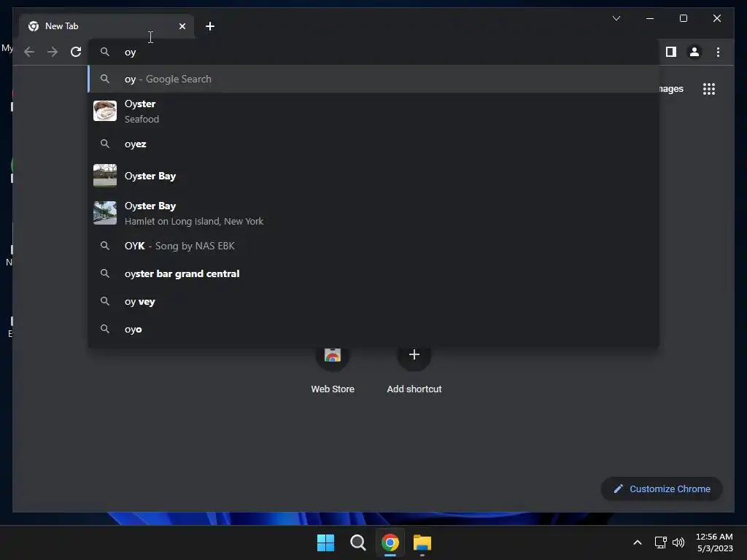747x560 pixels.
Task: Open Windows taskbar search
Action: click(357, 542)
